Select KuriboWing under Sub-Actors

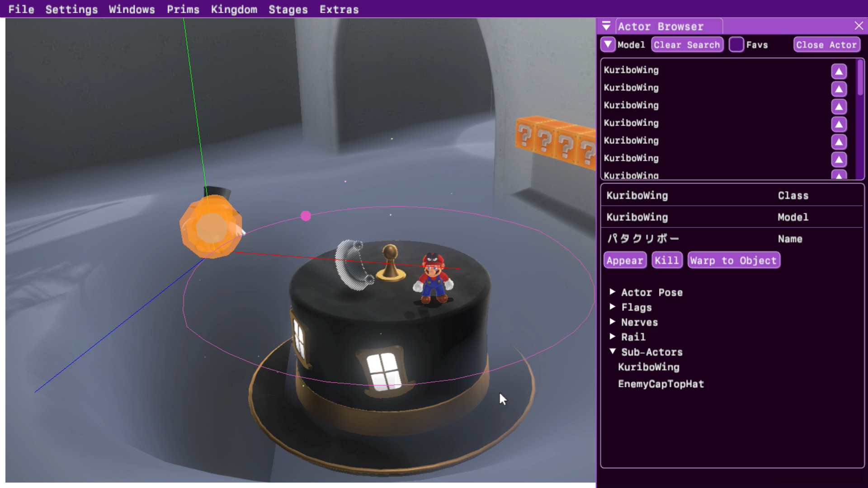point(649,367)
